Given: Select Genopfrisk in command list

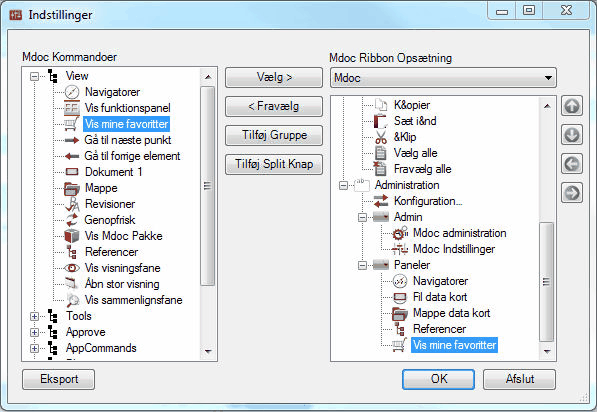Looking at the screenshot, I should coord(110,220).
